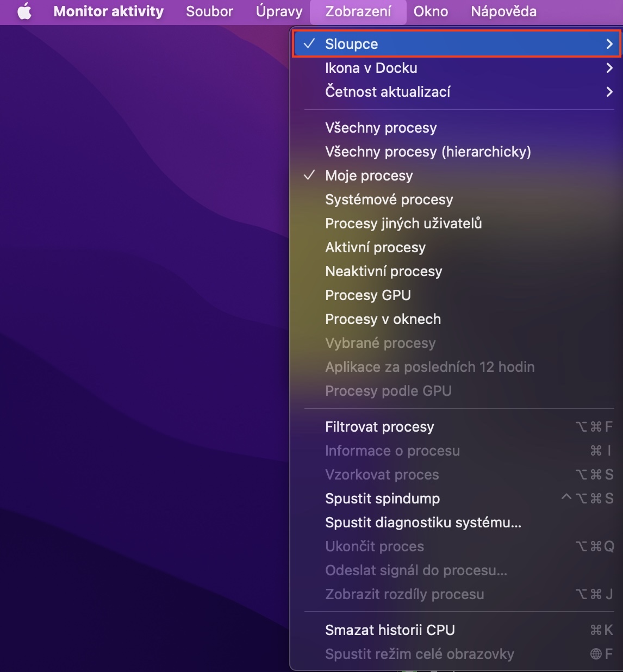
Task: Select the checked Moje procesy option
Action: (457, 176)
